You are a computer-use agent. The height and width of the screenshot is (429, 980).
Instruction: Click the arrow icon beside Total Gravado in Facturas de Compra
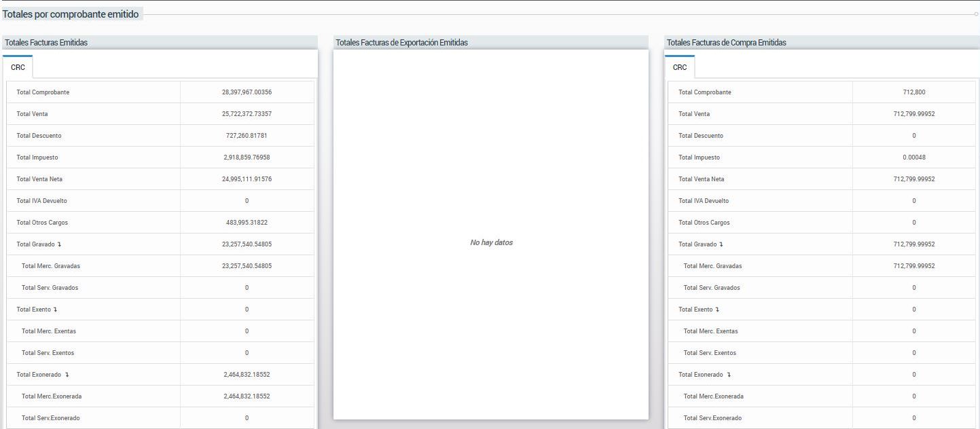coord(721,244)
